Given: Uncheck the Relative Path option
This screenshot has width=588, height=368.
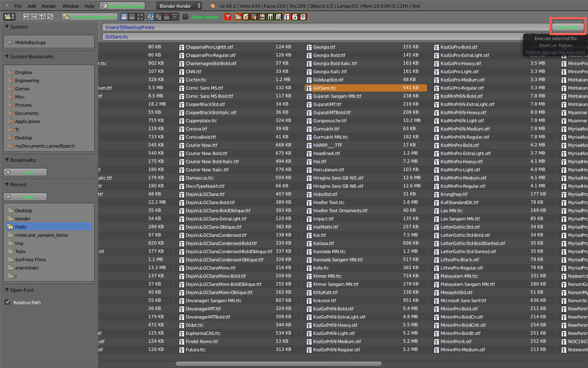Looking at the screenshot, I should [7, 302].
